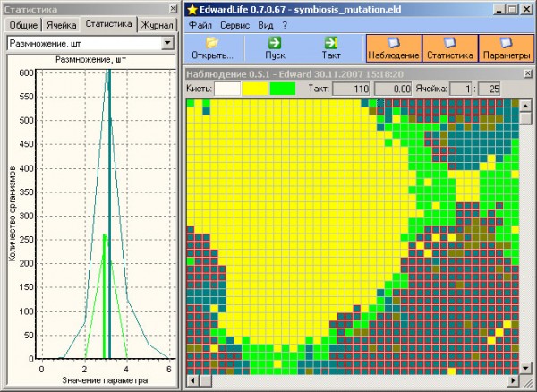
Task: Close the Статистика side panel
Action: point(172,9)
